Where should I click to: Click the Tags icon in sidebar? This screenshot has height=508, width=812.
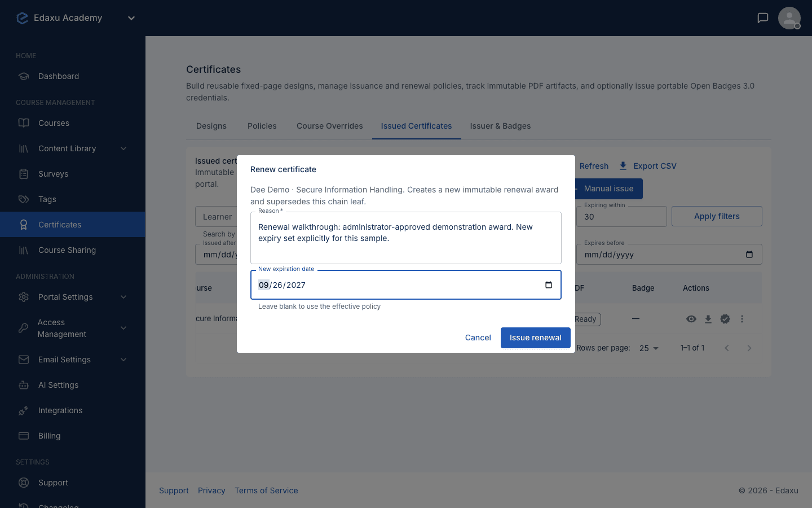pyautogui.click(x=24, y=199)
